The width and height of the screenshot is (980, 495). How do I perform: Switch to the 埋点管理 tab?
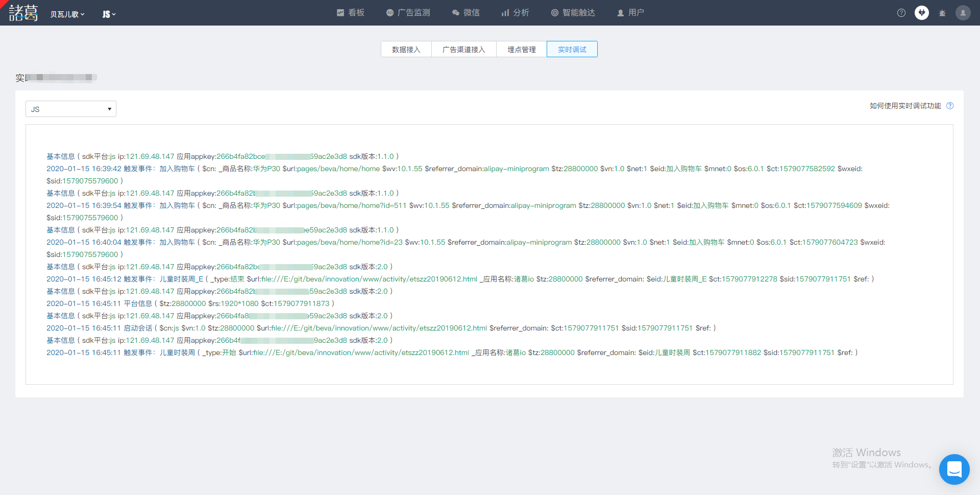tap(522, 49)
